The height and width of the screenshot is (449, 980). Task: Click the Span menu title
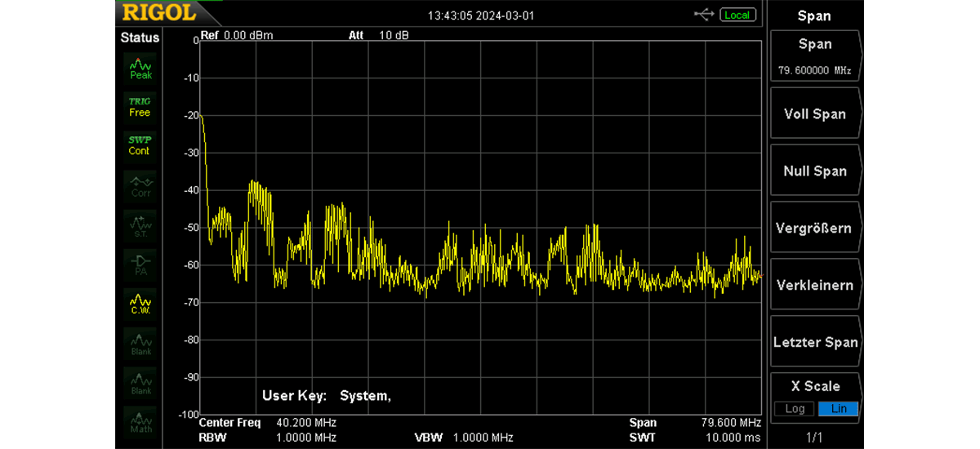tap(814, 16)
